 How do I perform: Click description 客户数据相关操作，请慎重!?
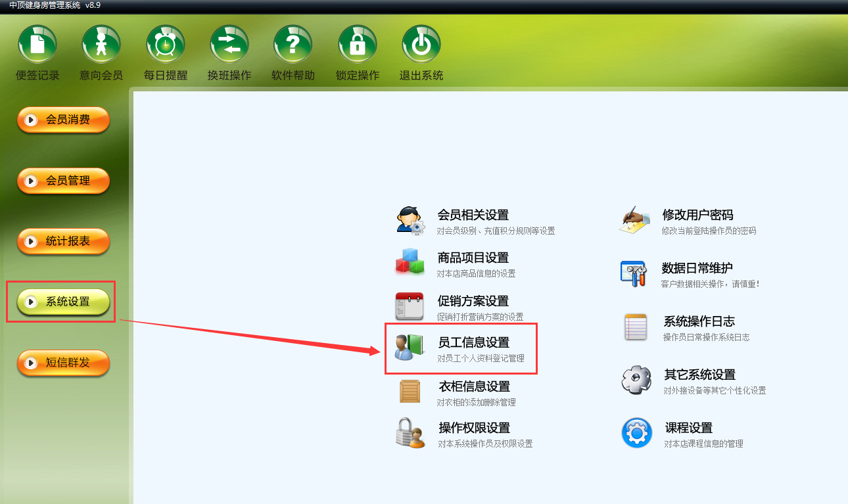711,285
